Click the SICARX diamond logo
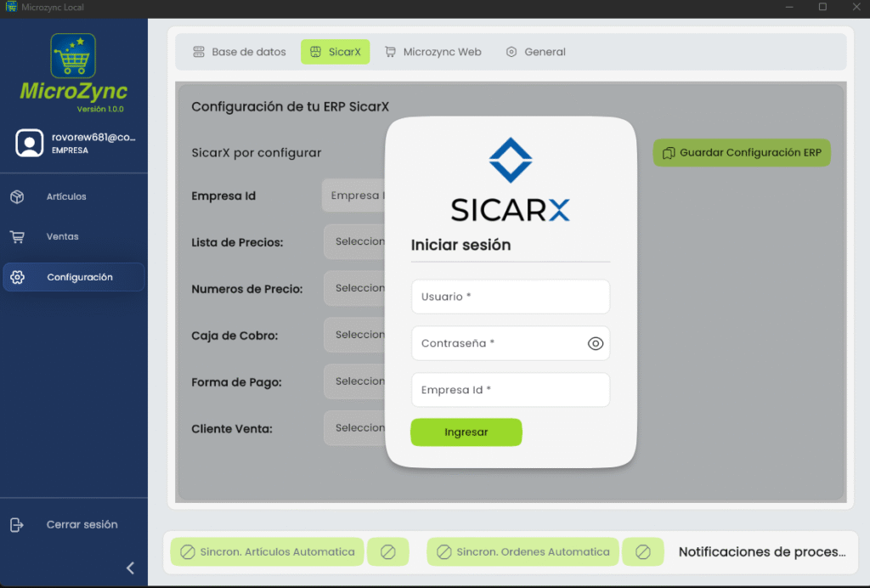 click(511, 160)
